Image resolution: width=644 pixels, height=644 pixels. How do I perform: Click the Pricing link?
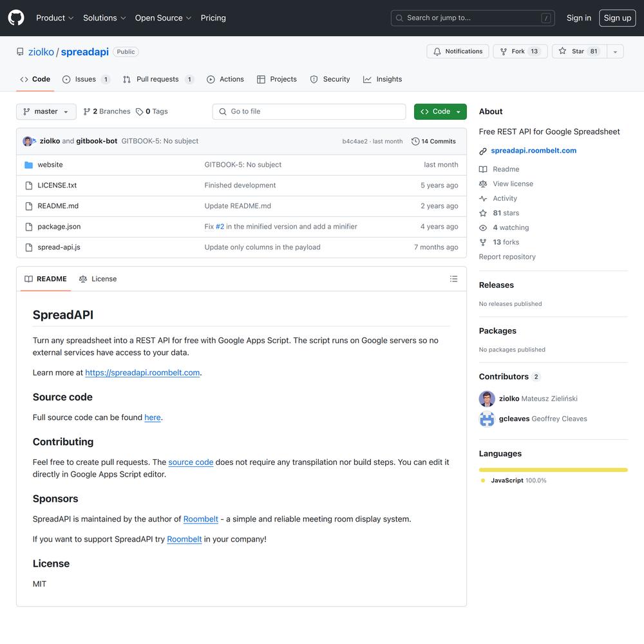pyautogui.click(x=213, y=18)
